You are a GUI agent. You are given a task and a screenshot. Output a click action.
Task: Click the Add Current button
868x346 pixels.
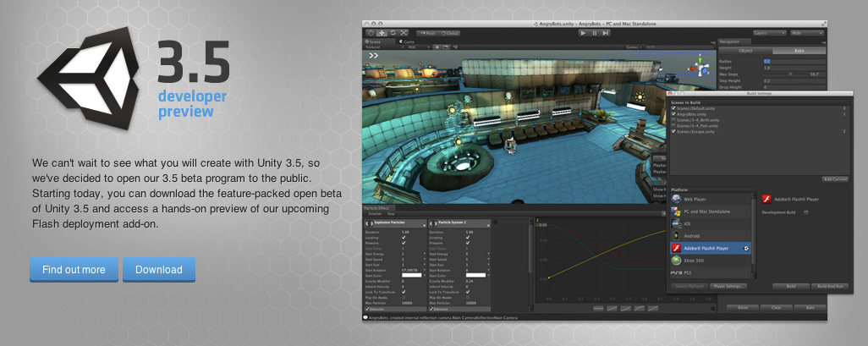[x=835, y=179]
